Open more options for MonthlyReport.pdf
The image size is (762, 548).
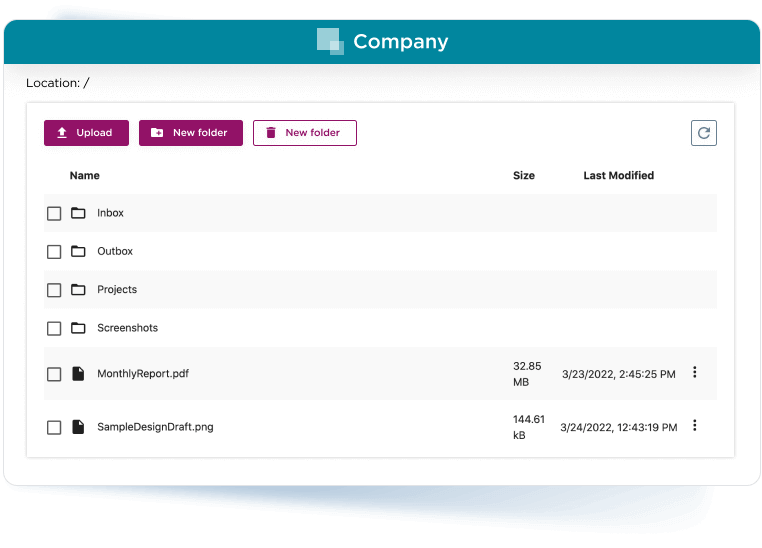(x=694, y=372)
